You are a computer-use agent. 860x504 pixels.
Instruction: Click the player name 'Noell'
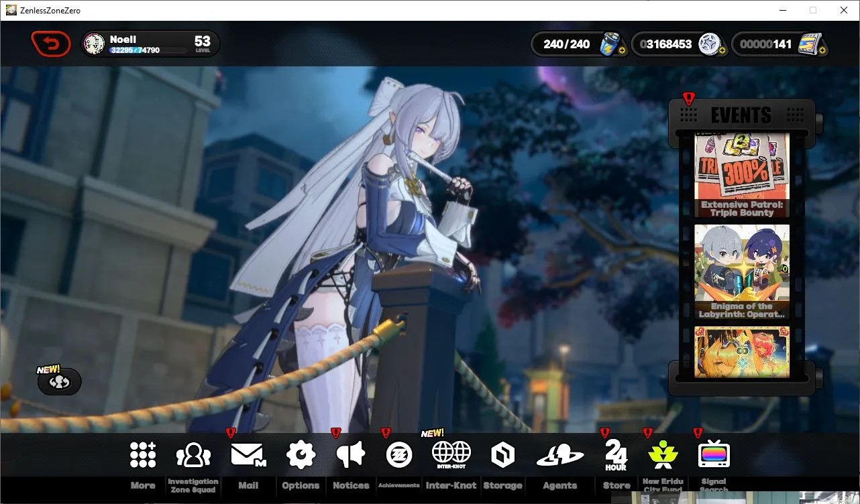tap(123, 40)
